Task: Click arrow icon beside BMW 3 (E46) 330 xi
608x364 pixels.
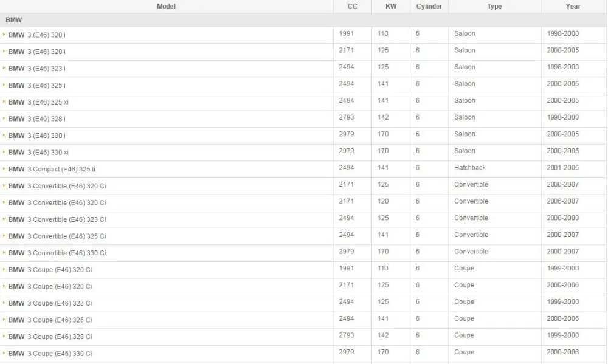Action: pyautogui.click(x=4, y=152)
